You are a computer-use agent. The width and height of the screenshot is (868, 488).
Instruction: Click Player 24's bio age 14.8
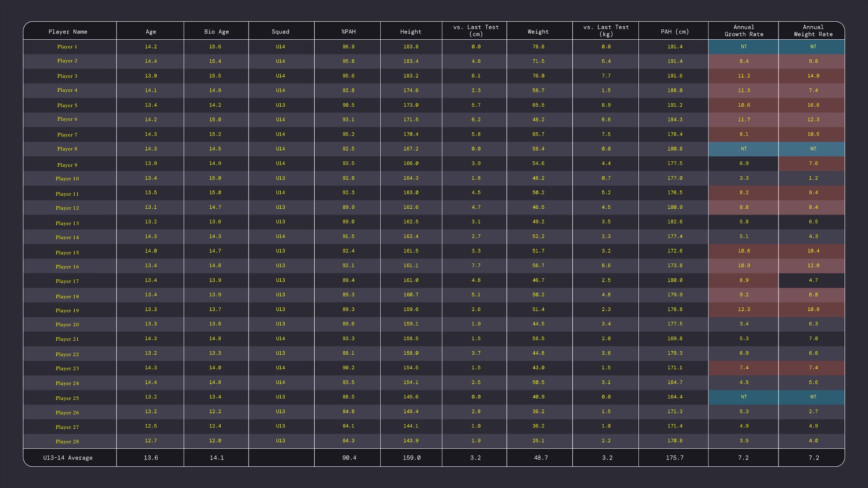pyautogui.click(x=215, y=382)
